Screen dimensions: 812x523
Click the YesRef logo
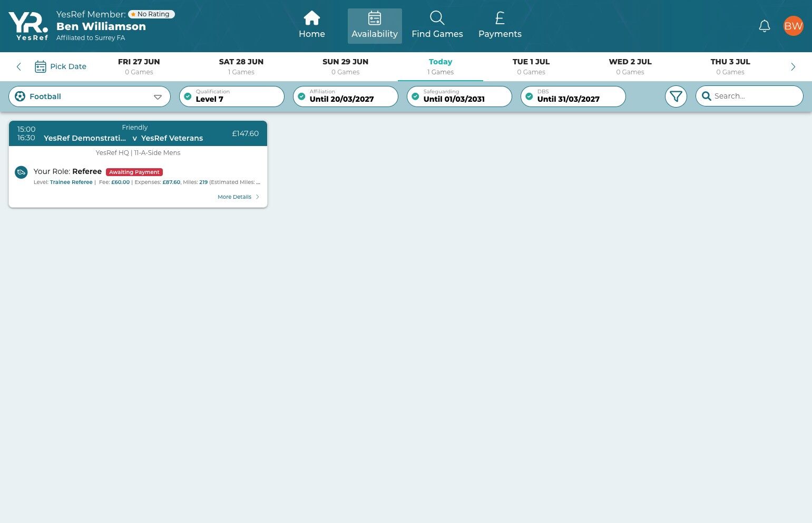tap(28, 26)
